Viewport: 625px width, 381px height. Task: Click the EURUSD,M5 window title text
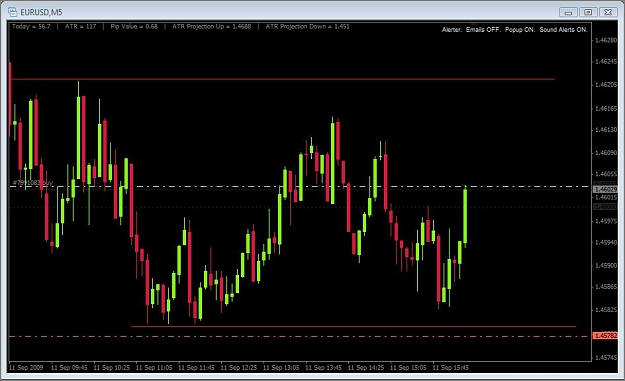point(41,12)
